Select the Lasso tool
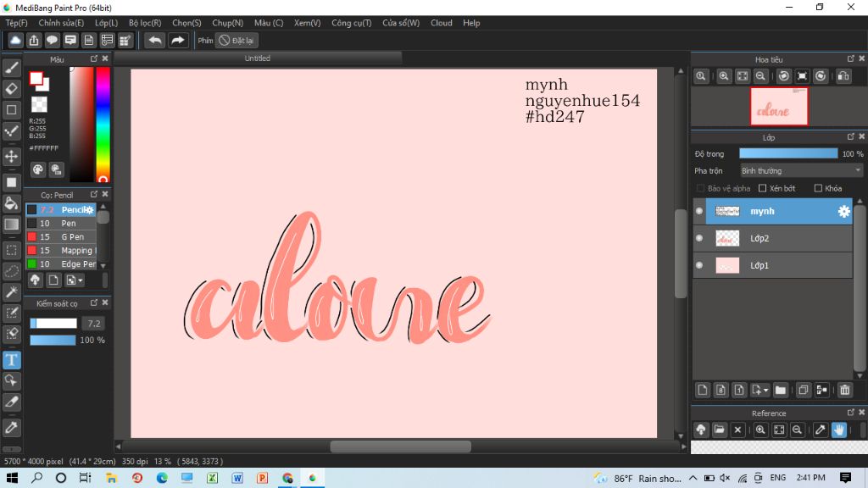Viewport: 868px width, 488px height. tap(12, 271)
